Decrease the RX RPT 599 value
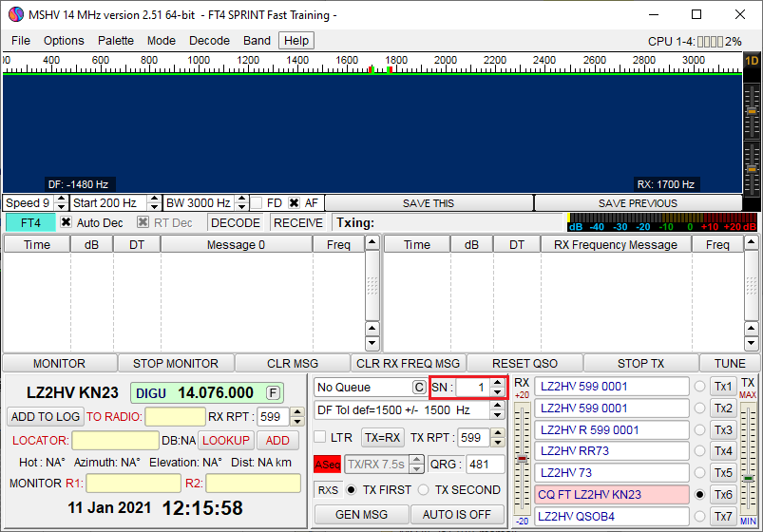 click(x=296, y=422)
